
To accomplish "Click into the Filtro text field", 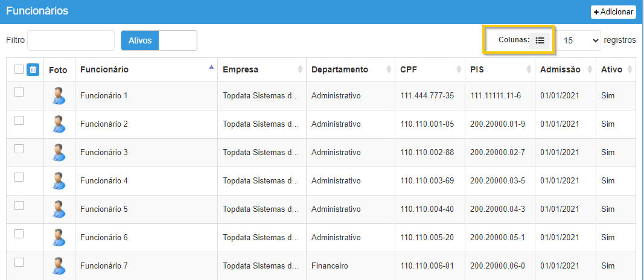I will pos(71,40).
